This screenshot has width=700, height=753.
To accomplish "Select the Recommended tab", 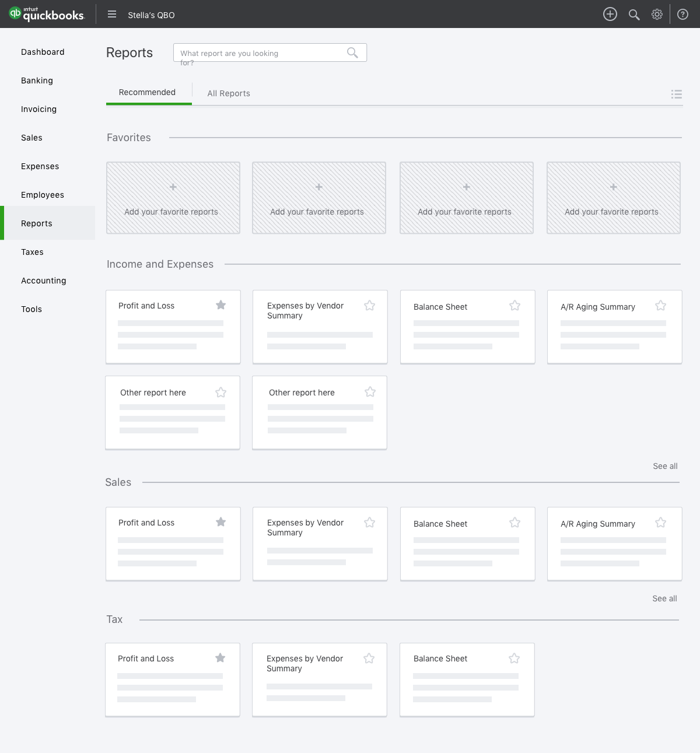I will click(x=147, y=92).
